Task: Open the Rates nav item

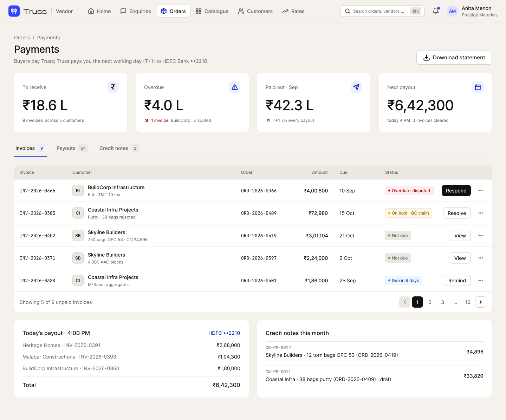Action: click(293, 11)
